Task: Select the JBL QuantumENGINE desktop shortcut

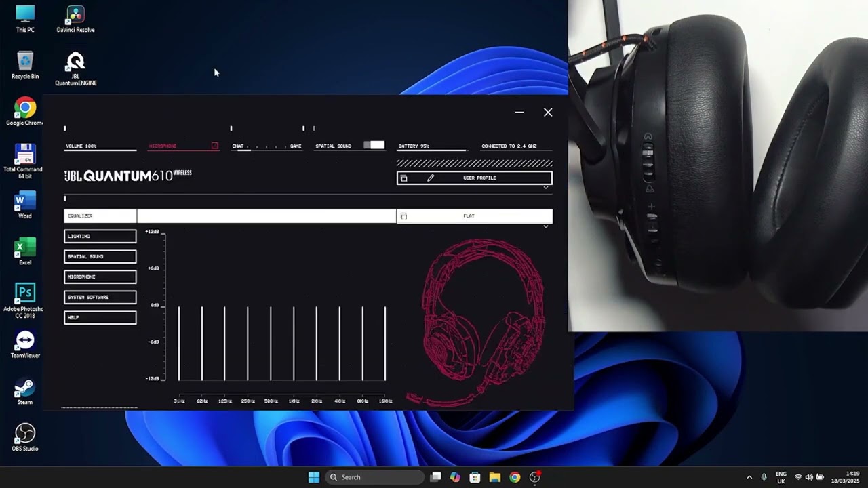Action: [x=75, y=69]
